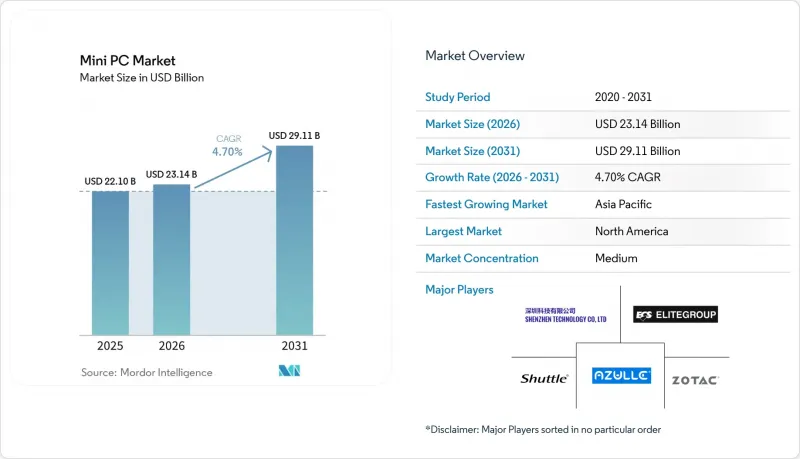Click the Shuttle brand logo
Image resolution: width=800 pixels, height=459 pixels.
(544, 378)
